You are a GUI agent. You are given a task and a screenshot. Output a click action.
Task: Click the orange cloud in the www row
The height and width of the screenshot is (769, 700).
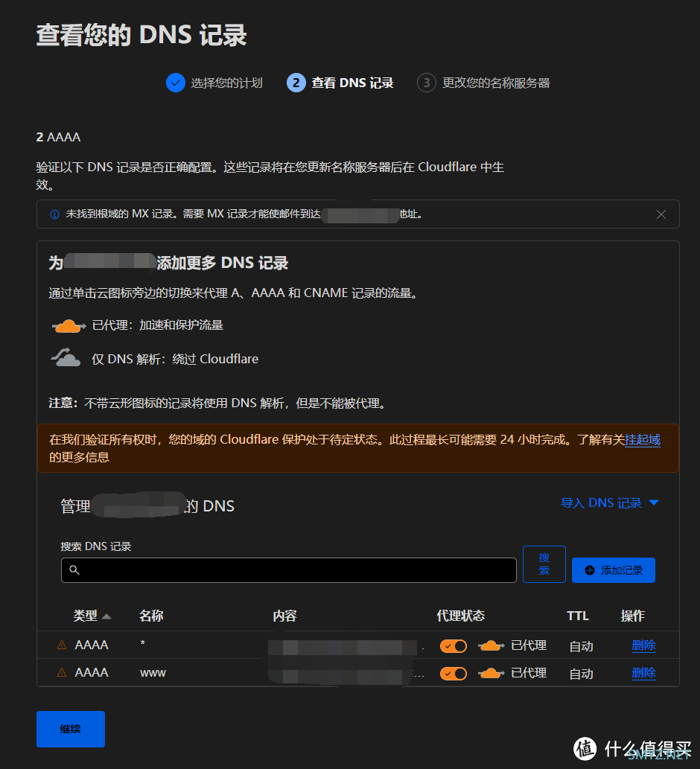click(491, 673)
